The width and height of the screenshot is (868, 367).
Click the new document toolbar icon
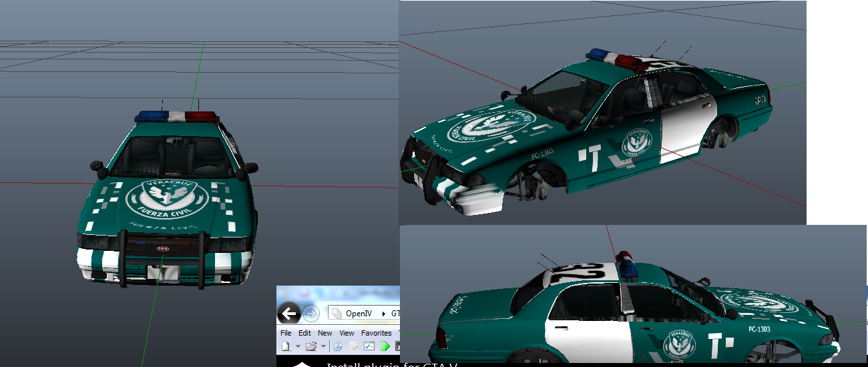tap(286, 346)
